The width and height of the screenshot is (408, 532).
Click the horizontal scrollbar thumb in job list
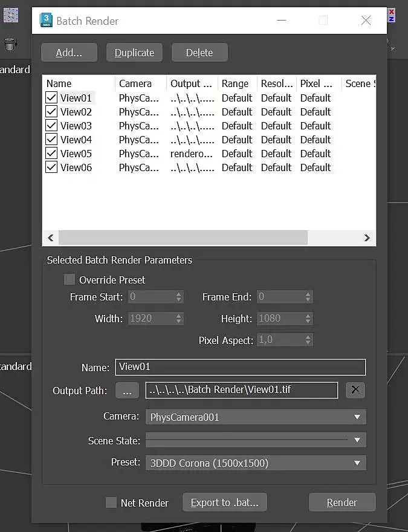[x=183, y=238]
